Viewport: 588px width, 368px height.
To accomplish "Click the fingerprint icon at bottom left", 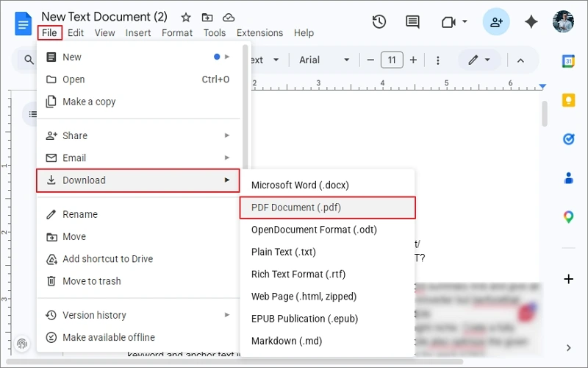I will tap(22, 343).
